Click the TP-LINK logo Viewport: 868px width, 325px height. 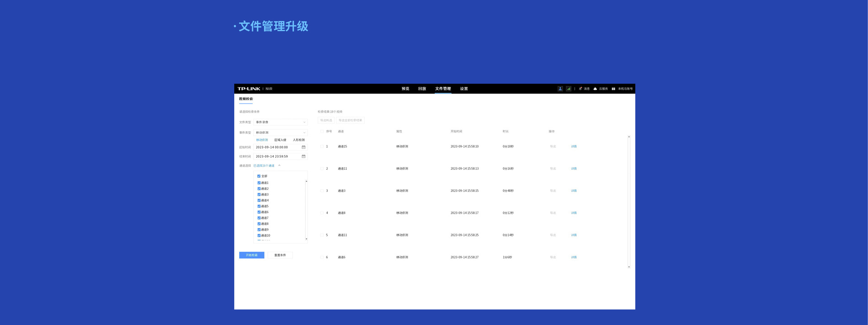point(249,89)
